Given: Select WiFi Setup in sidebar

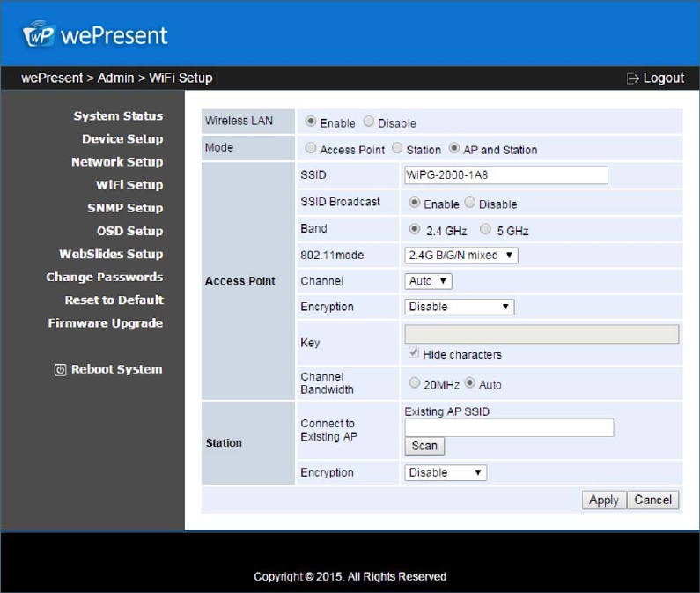Looking at the screenshot, I should click(x=129, y=185).
